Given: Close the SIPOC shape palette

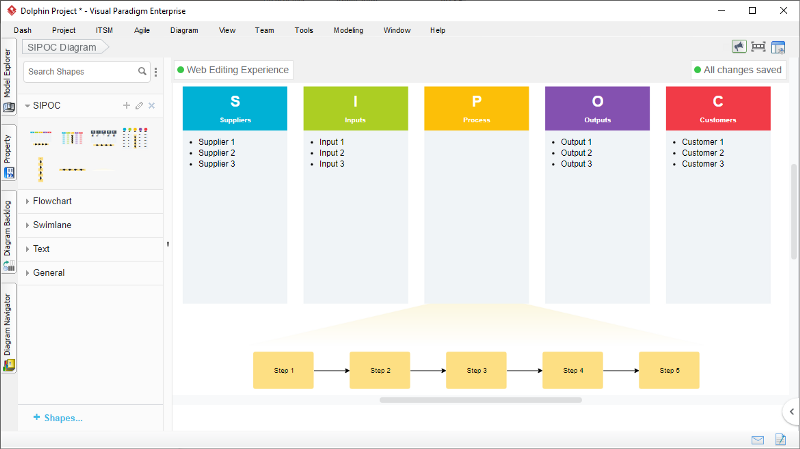Looking at the screenshot, I should click(x=152, y=105).
